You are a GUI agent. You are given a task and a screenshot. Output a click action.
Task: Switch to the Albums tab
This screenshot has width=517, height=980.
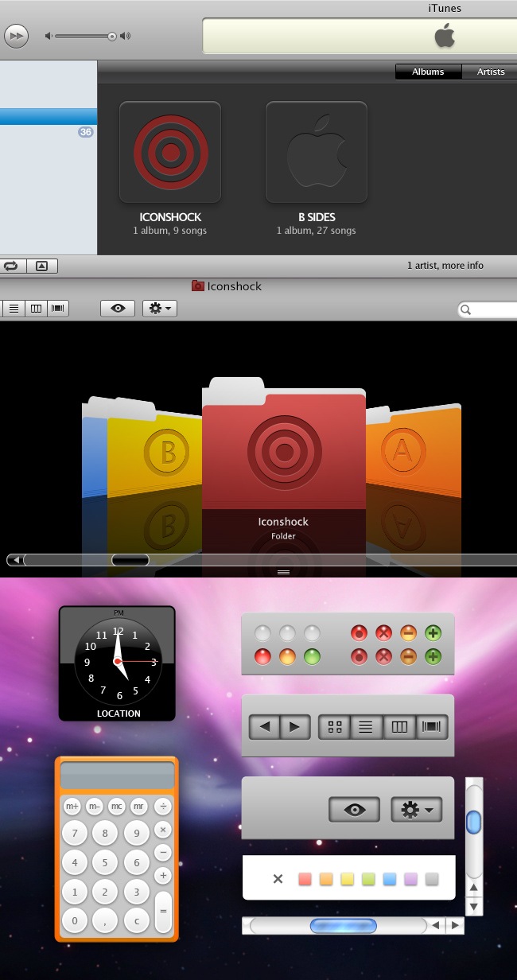click(x=428, y=72)
